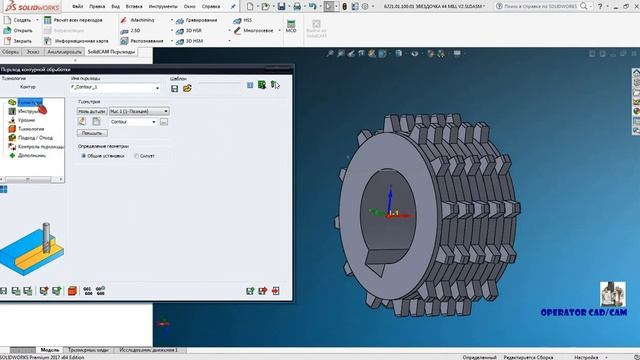Image resolution: width=640 pixels, height=360 pixels.
Task: Click the Print icon in the top toolbar
Action: pyautogui.click(x=297, y=6)
